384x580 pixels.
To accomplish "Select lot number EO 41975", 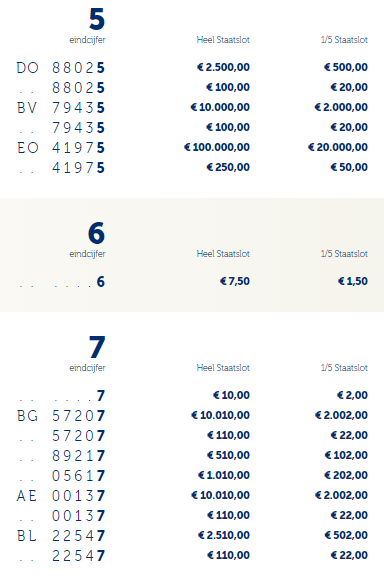I will [x=61, y=148].
